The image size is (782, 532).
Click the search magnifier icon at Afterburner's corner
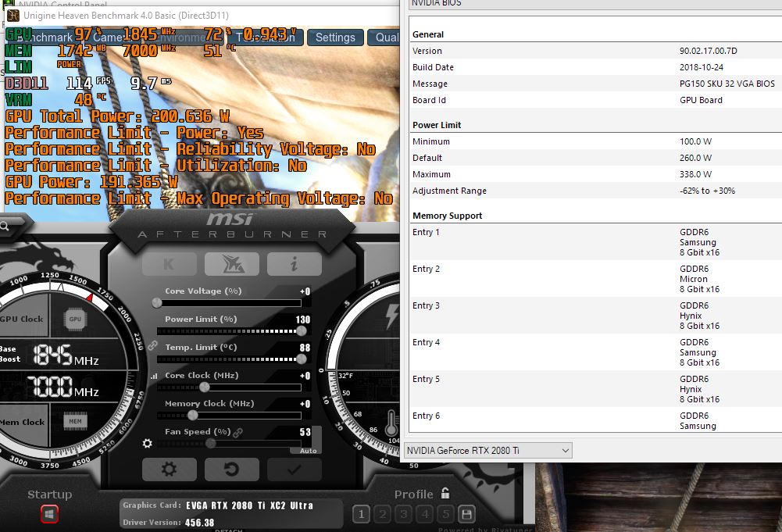coord(5,227)
